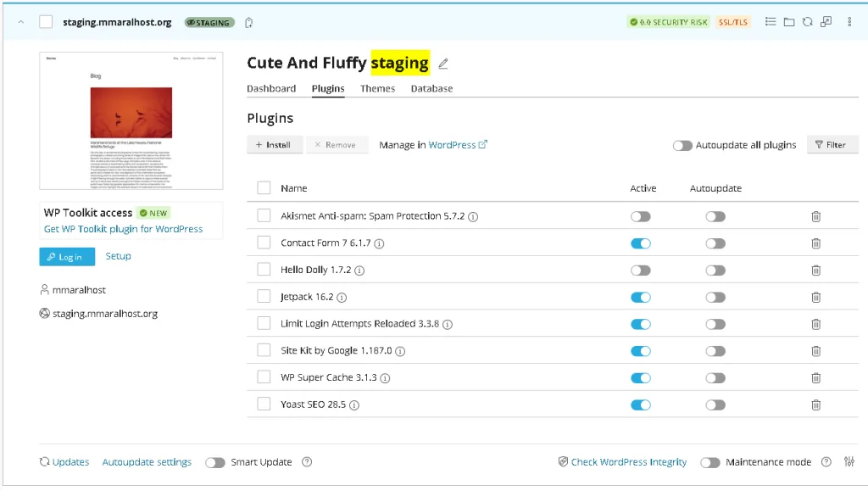868x491 pixels.
Task: Switch to the Plugins tab
Action: (x=328, y=88)
